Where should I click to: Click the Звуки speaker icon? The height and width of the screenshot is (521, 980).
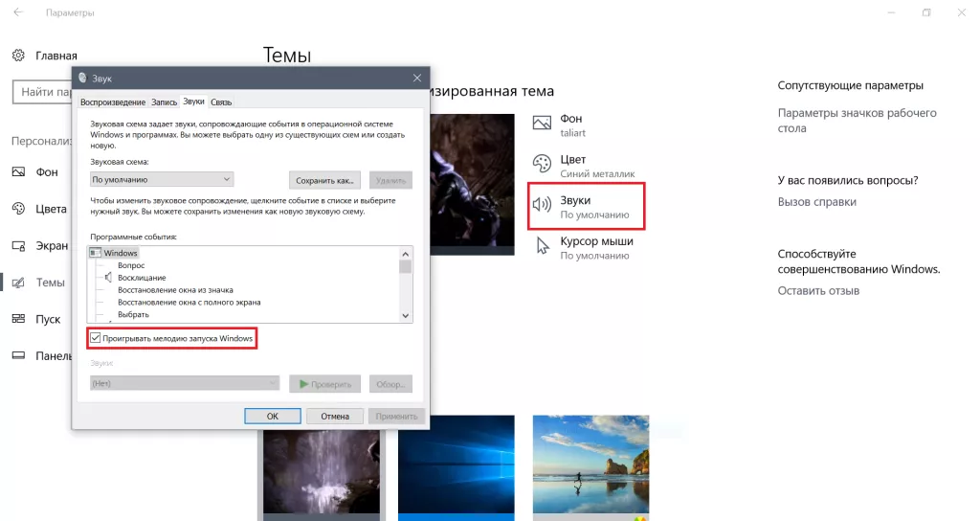point(542,205)
